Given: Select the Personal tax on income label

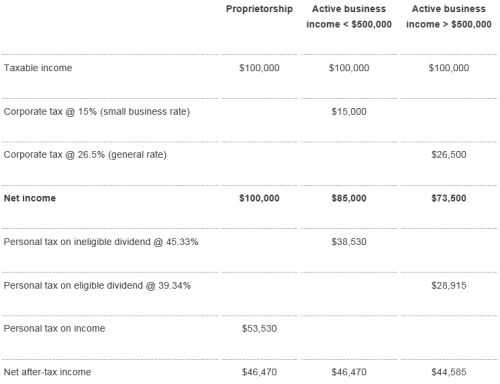Looking at the screenshot, I should pyautogui.click(x=54, y=329).
